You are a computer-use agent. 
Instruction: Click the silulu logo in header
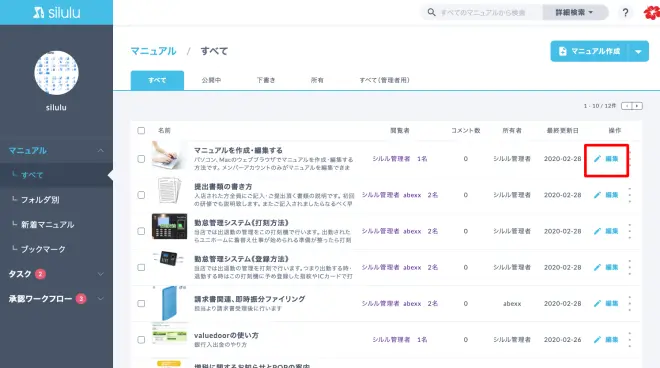56,13
